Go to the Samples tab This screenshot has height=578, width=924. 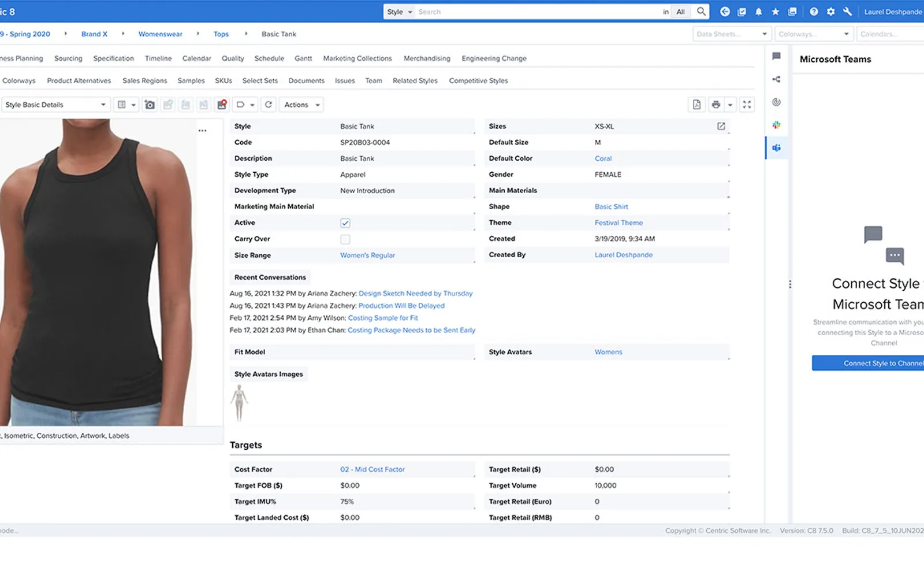[x=191, y=81]
